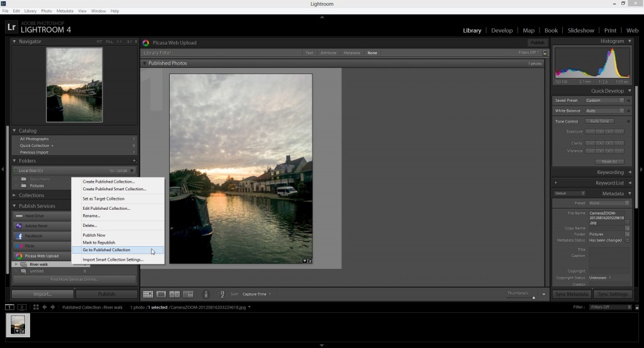Viewport: 644px width, 348px height.
Task: Open the Develop module tab
Action: 501,30
